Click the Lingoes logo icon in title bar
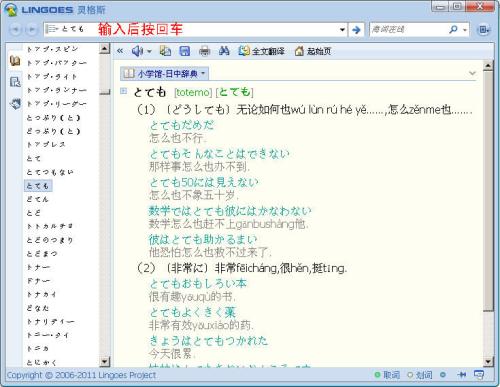The width and height of the screenshot is (500, 387). tap(11, 10)
